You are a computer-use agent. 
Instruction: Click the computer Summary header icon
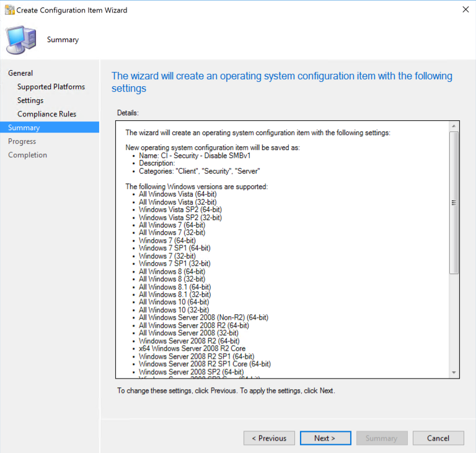coord(21,40)
